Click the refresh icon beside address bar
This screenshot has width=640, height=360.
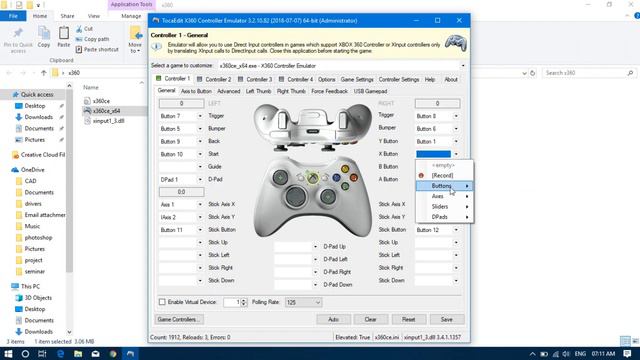tap(533, 73)
